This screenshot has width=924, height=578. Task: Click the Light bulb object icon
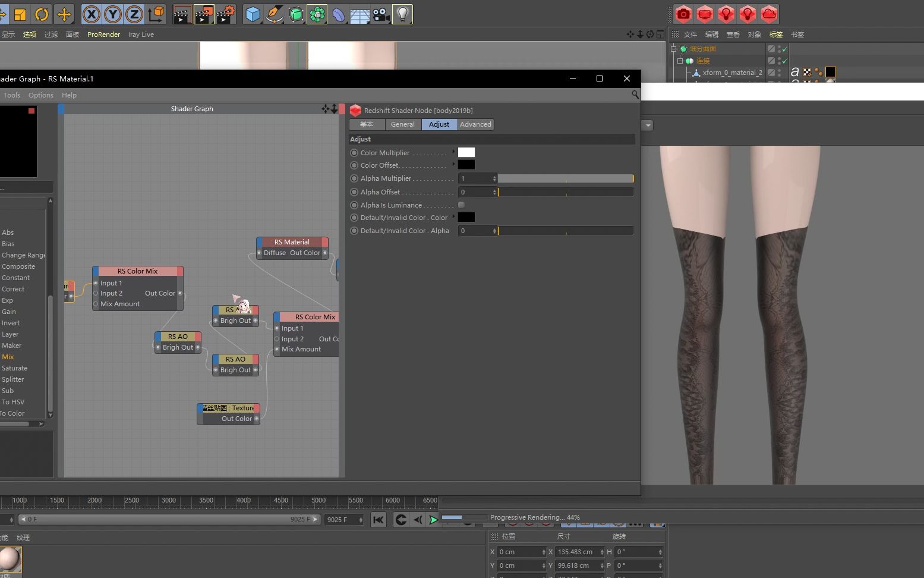[x=402, y=14]
